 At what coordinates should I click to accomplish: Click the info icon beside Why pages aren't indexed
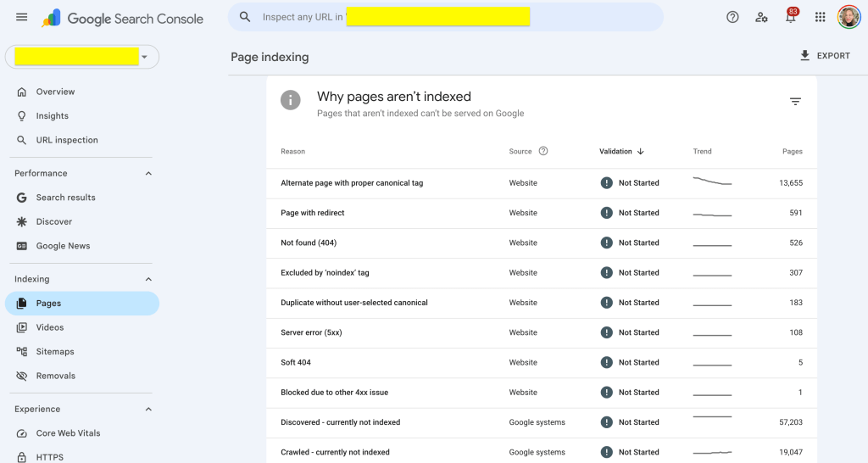[291, 100]
